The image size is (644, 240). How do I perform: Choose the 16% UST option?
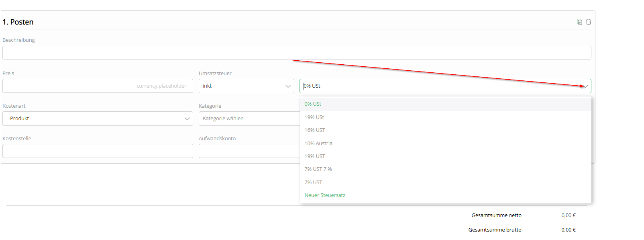(x=445, y=130)
